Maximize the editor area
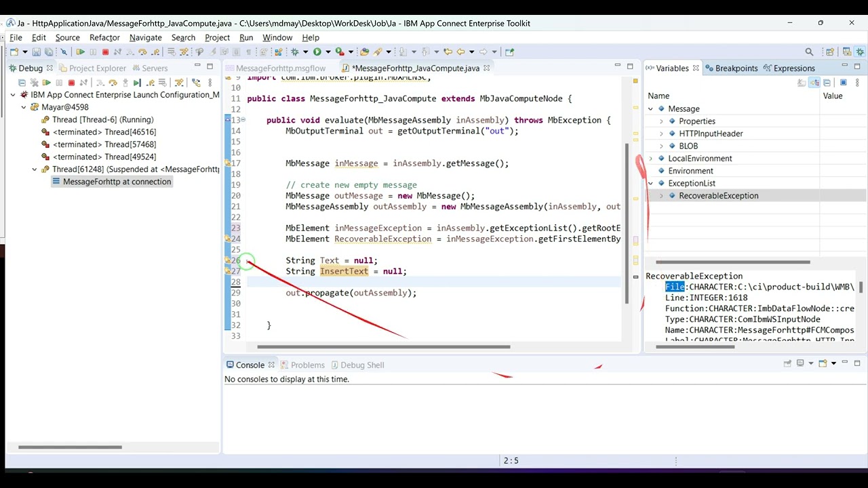Screen dimensions: 868x488 (630, 66)
